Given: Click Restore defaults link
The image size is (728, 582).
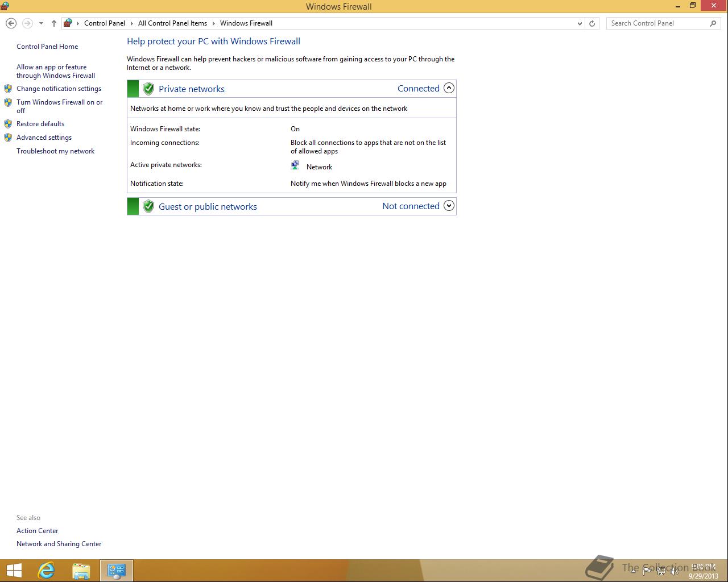Looking at the screenshot, I should 40,124.
